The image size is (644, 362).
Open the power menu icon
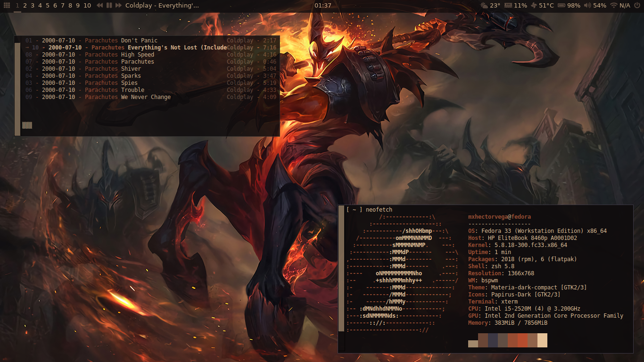click(x=637, y=6)
